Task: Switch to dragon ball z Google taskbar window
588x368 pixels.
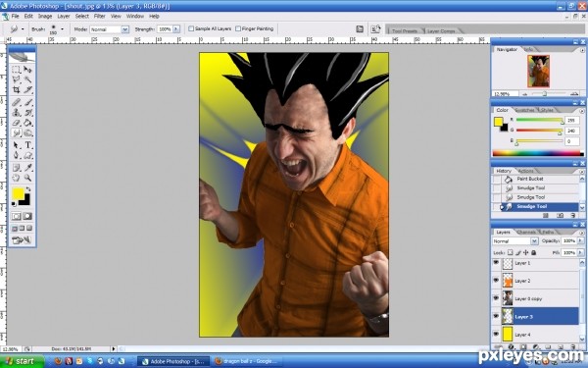Action: click(246, 361)
